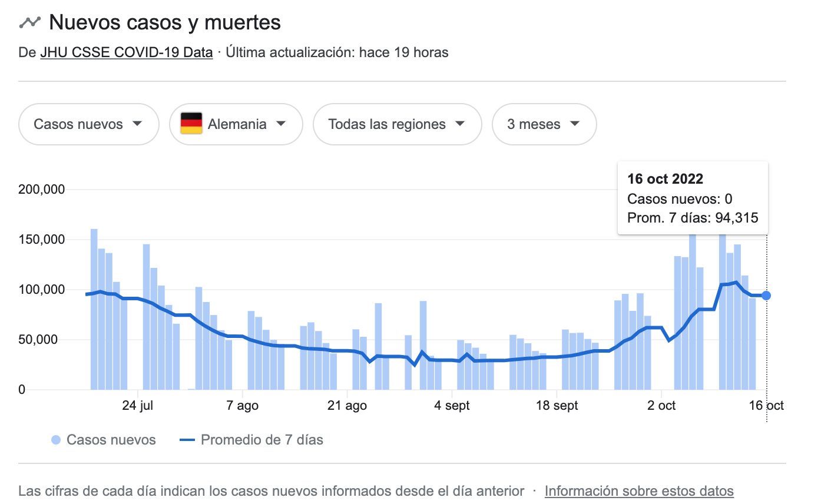
Task: Toggle the Casos nuevos legend label
Action: pyautogui.click(x=111, y=440)
